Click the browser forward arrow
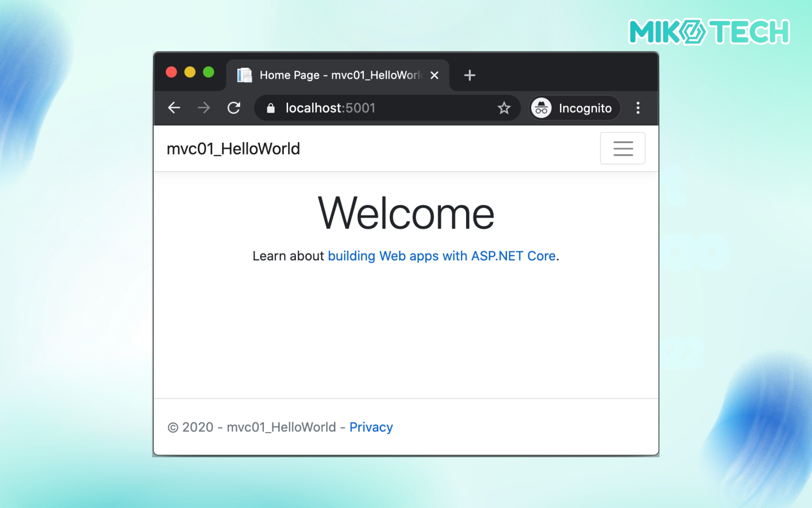This screenshot has height=508, width=812. click(x=204, y=108)
